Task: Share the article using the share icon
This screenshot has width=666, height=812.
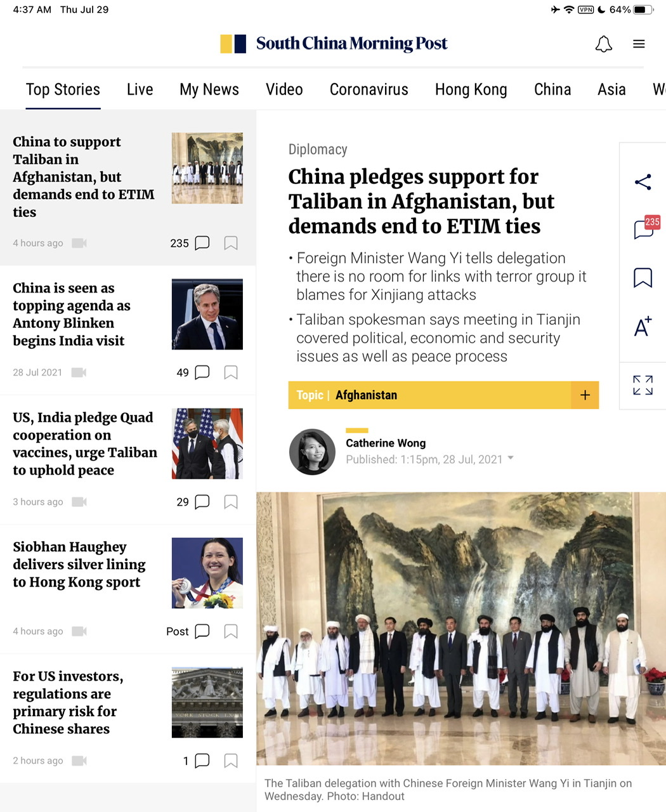Action: [643, 182]
